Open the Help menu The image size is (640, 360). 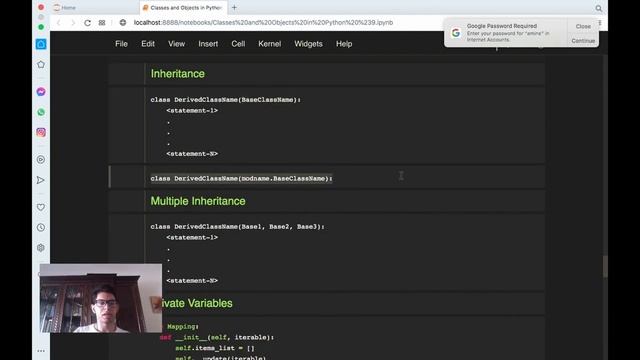coord(344,44)
